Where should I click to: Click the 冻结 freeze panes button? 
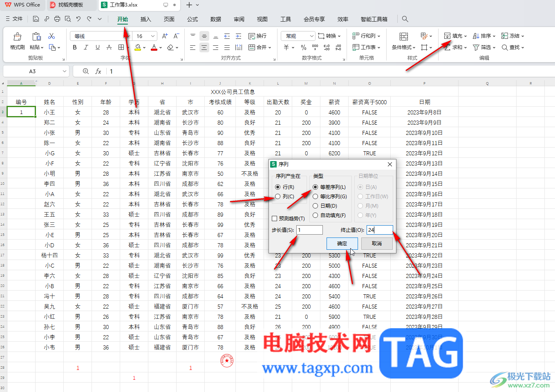tap(513, 36)
